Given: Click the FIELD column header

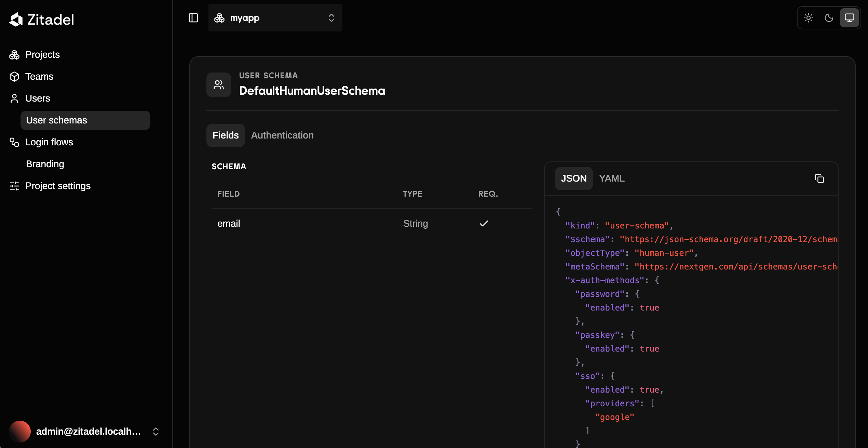Looking at the screenshot, I should pyautogui.click(x=229, y=194).
